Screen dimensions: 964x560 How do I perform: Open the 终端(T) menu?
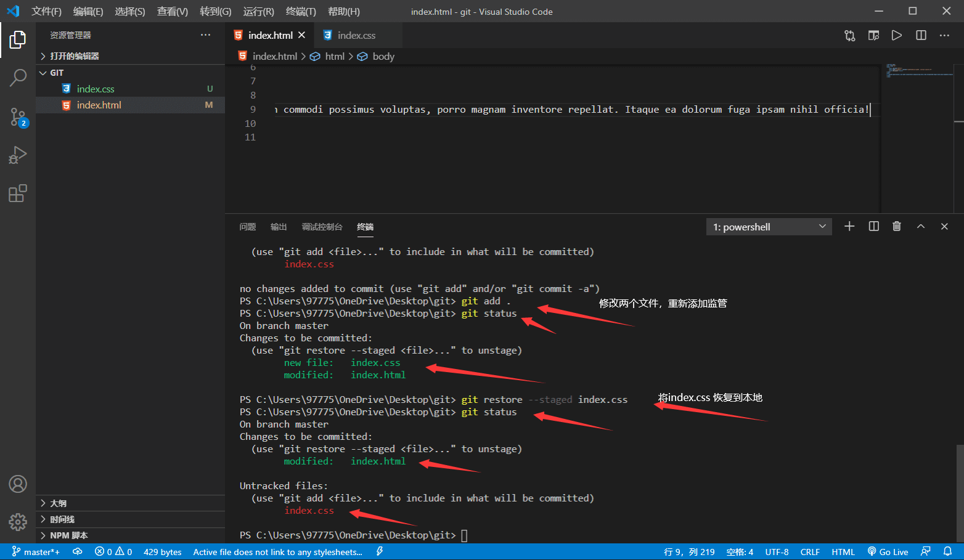pos(301,11)
